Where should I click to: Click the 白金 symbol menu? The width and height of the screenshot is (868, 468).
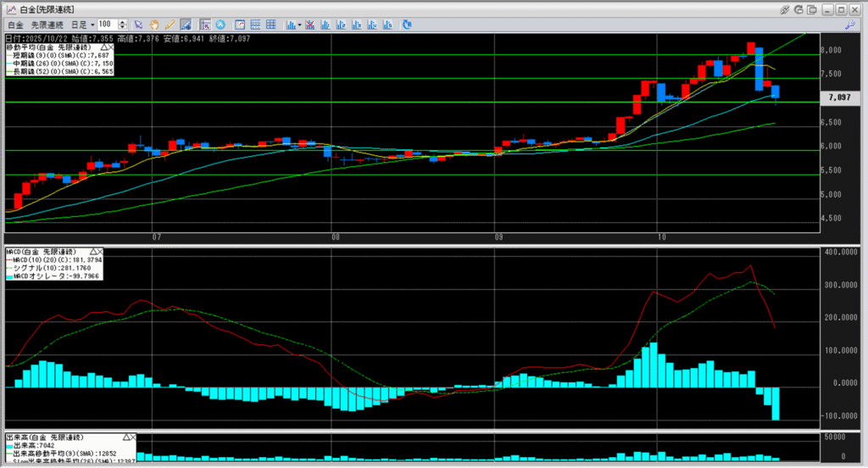pos(15,25)
